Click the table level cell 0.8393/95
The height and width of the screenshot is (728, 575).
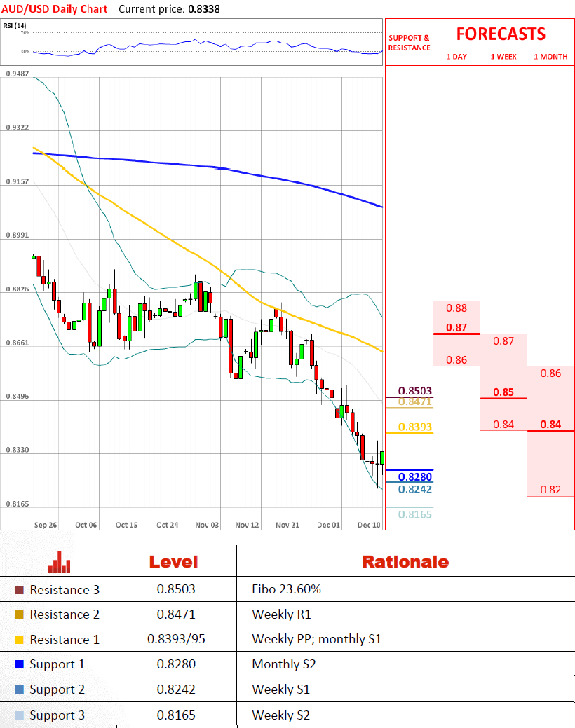[176, 639]
